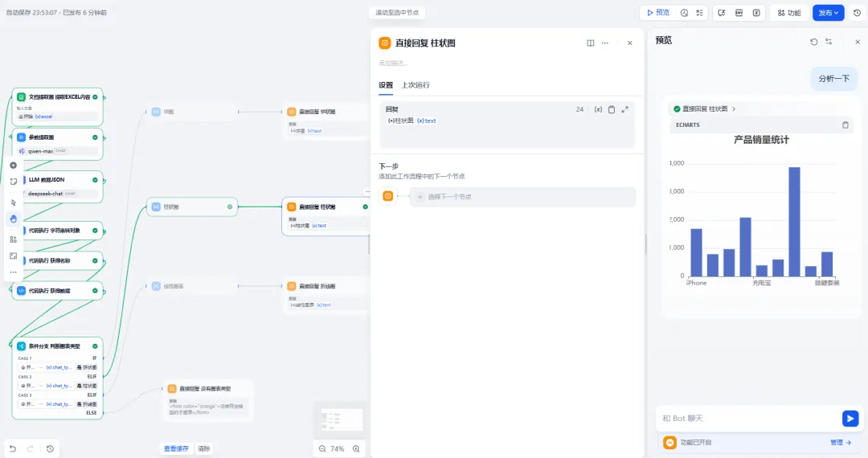
Task: Copy the ECHARTS code block
Action: point(845,125)
